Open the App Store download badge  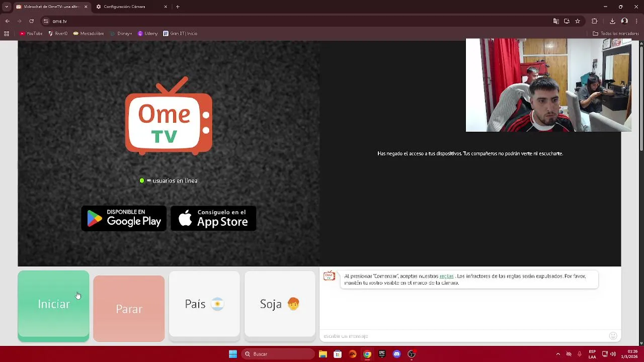(213, 218)
